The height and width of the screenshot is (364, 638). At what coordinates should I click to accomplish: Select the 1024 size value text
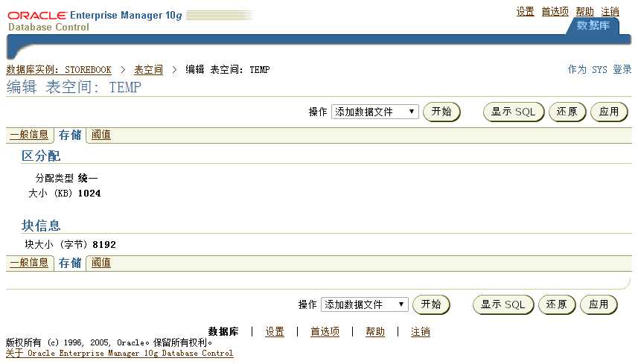[x=89, y=194]
